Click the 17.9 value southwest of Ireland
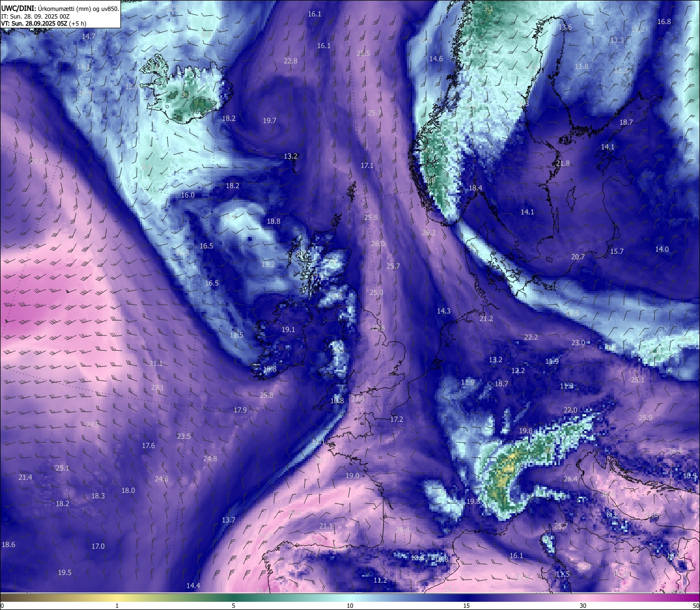700x610 pixels. [x=240, y=410]
